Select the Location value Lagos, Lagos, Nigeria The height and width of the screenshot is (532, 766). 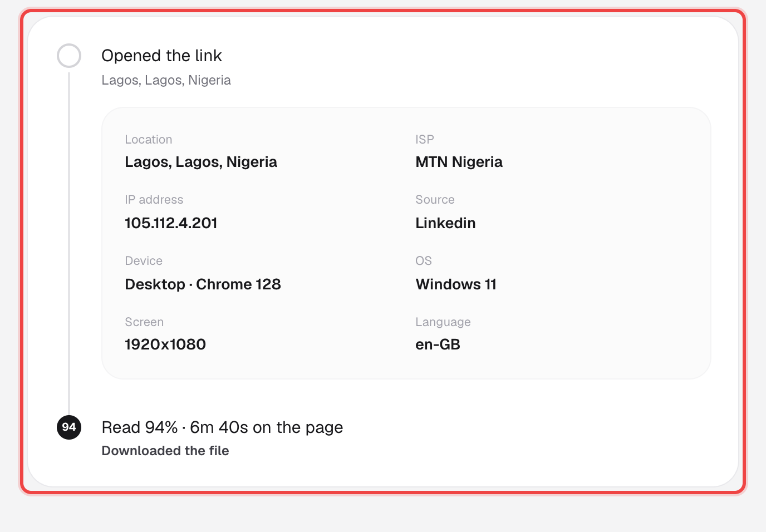coord(201,162)
